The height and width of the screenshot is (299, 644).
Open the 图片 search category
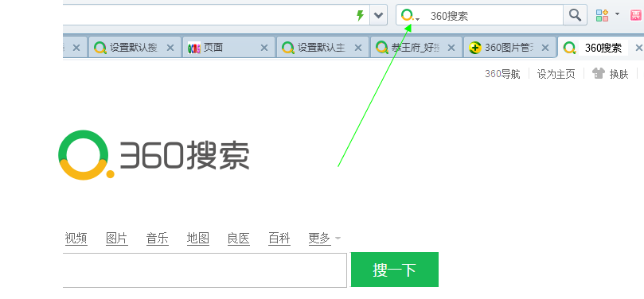[117, 239]
